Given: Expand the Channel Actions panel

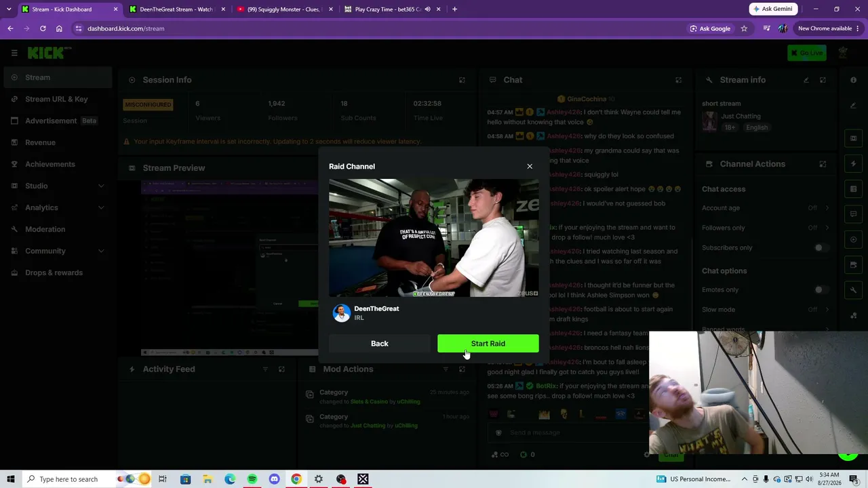Looking at the screenshot, I should [823, 164].
